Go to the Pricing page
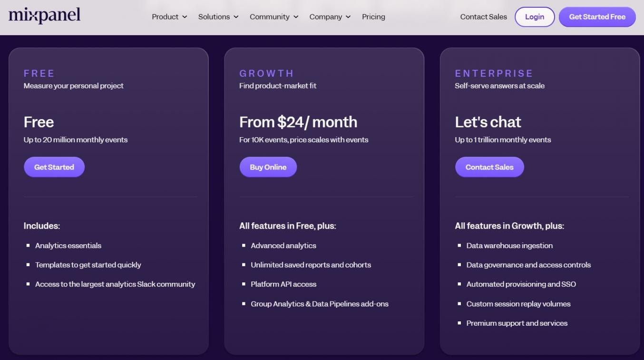This screenshot has width=644, height=360. [373, 17]
